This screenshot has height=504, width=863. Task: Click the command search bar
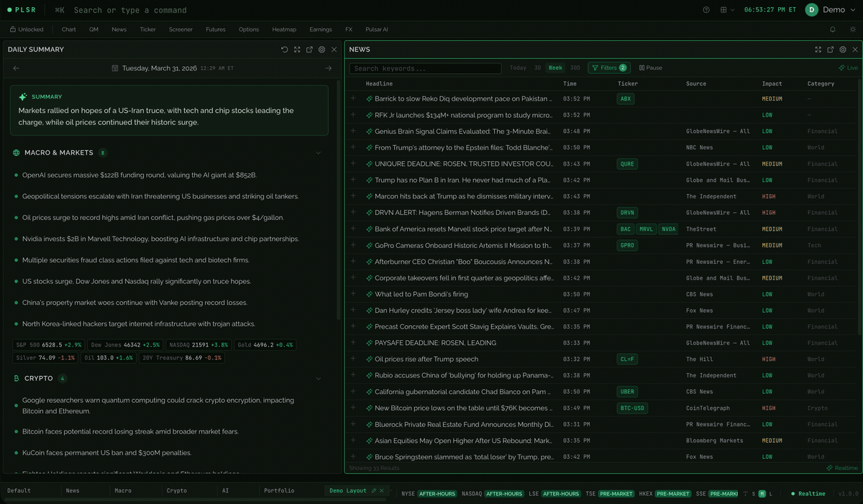click(x=129, y=10)
